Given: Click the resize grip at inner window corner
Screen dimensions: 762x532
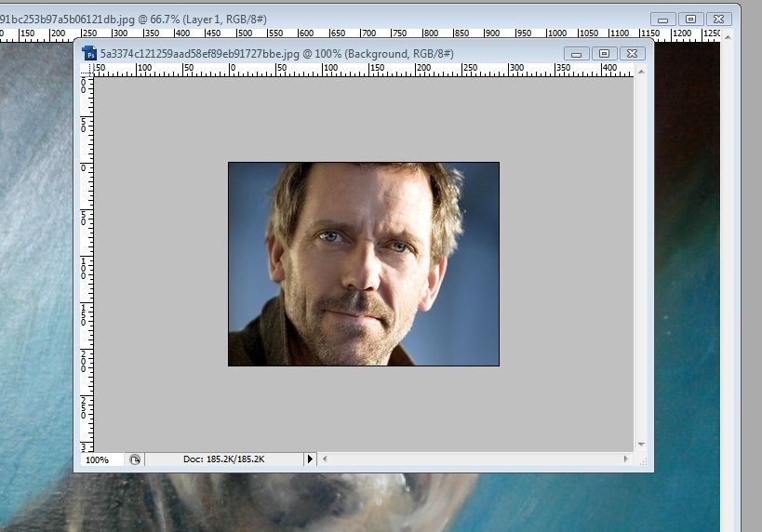Looking at the screenshot, I should (643, 461).
